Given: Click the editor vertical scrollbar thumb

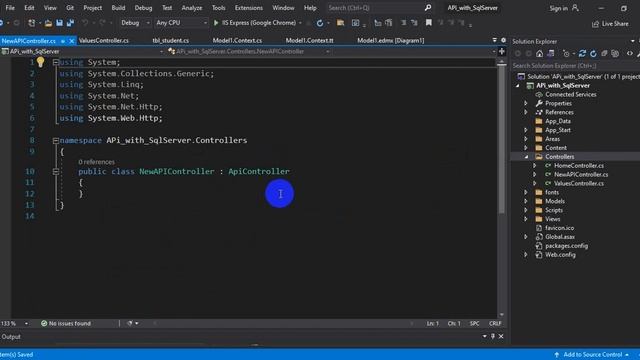Looking at the screenshot, I should pyautogui.click(x=501, y=140).
